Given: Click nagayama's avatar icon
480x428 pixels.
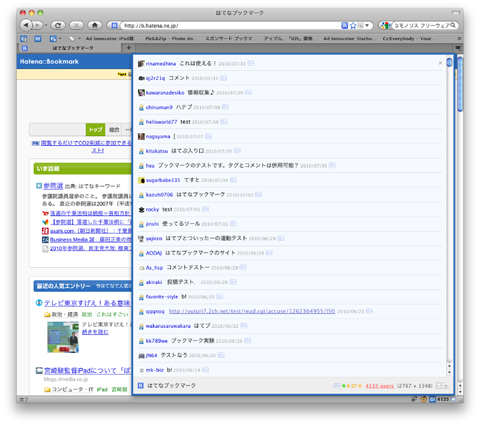Looking at the screenshot, I should coord(141,136).
